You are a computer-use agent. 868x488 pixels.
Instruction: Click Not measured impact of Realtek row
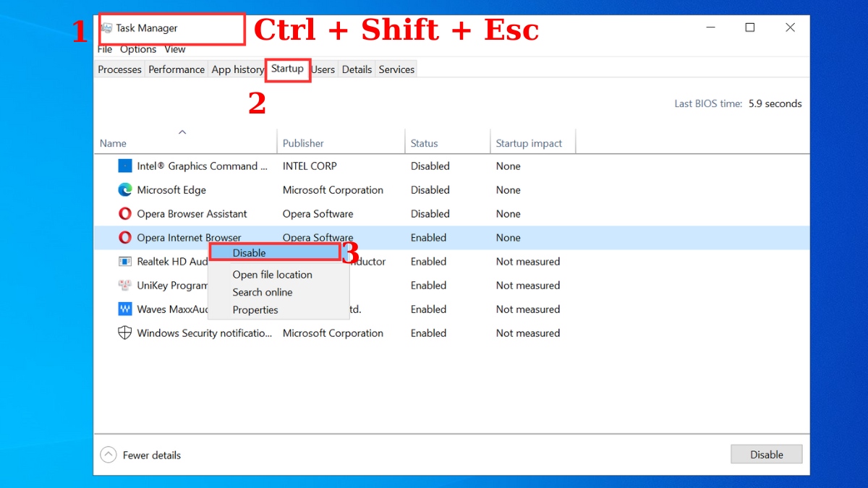(528, 261)
